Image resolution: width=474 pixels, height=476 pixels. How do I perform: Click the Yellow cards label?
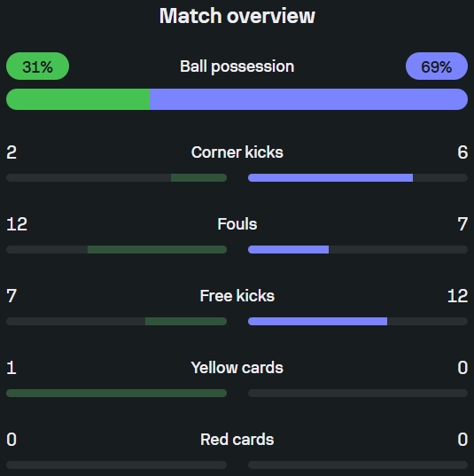237,368
